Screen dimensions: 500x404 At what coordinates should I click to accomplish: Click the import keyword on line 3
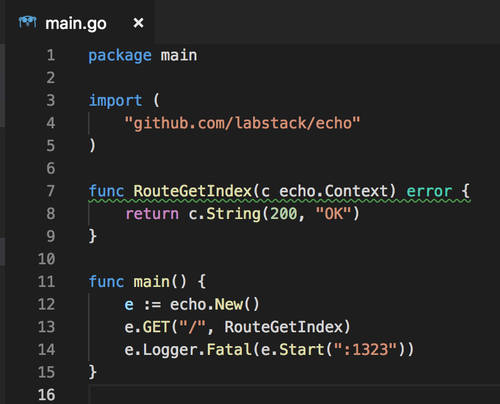[115, 100]
